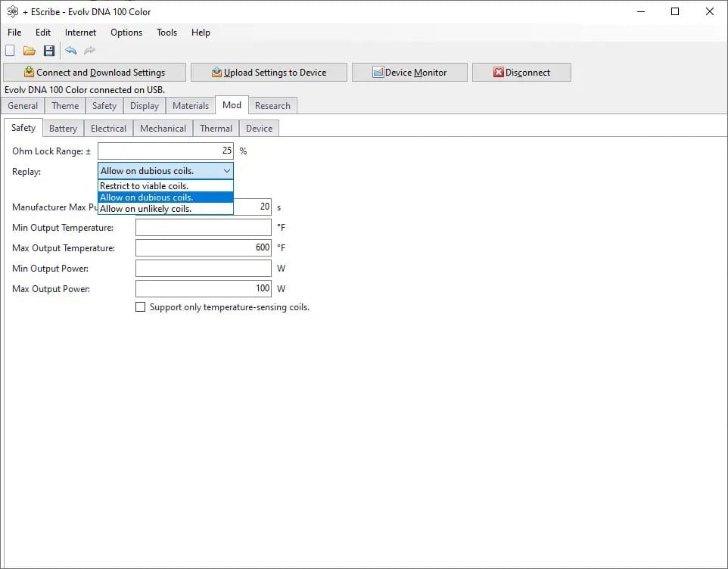Open the Help menu
Image resolution: width=728 pixels, height=569 pixels.
tap(201, 33)
